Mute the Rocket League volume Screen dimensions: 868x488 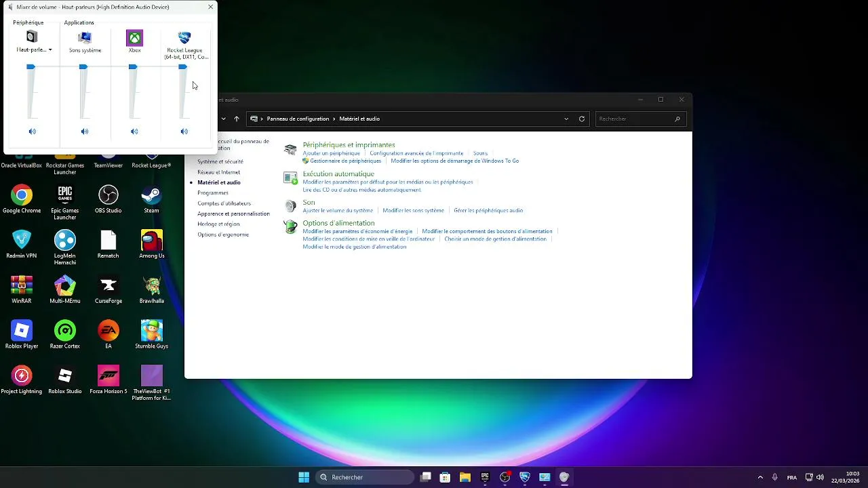coord(184,131)
